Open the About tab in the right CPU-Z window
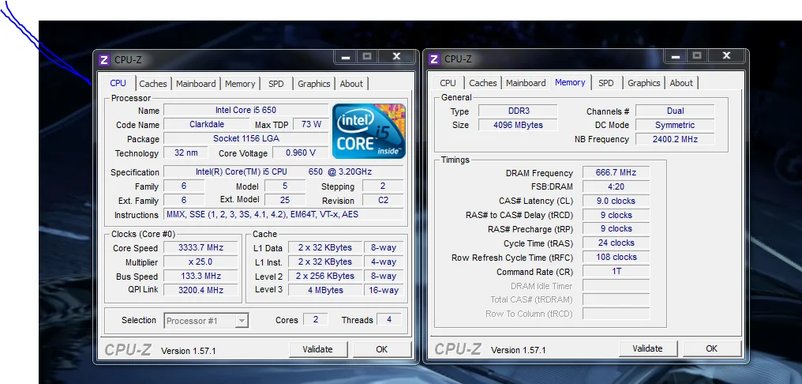802x384 pixels. (681, 83)
